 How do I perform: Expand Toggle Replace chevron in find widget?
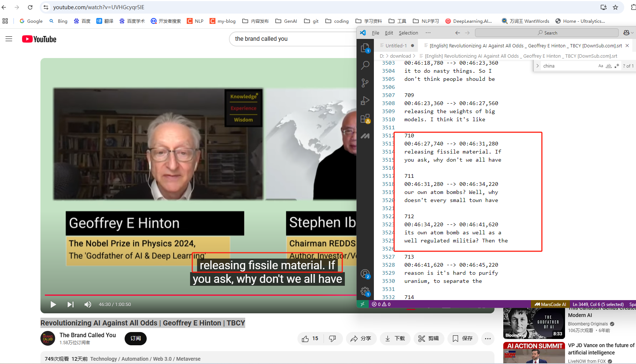[x=537, y=66]
